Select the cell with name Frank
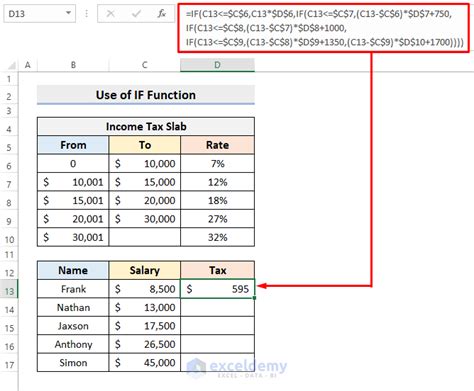This screenshot has height=391, width=474. pos(73,289)
